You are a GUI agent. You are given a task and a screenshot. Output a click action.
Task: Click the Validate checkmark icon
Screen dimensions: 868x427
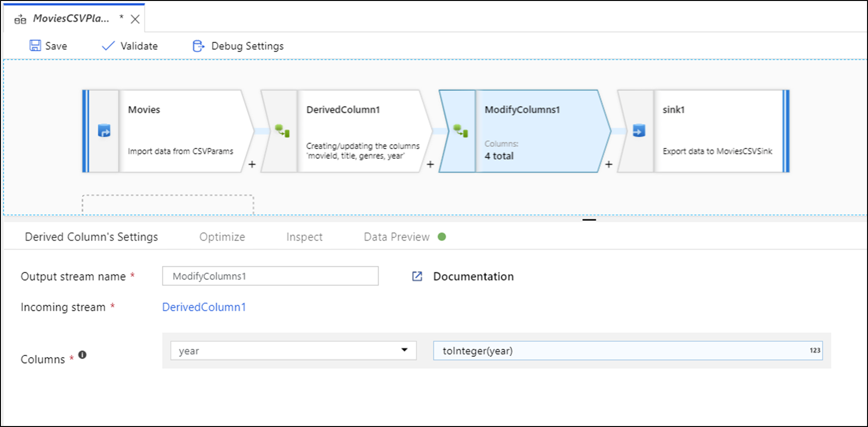(x=108, y=46)
